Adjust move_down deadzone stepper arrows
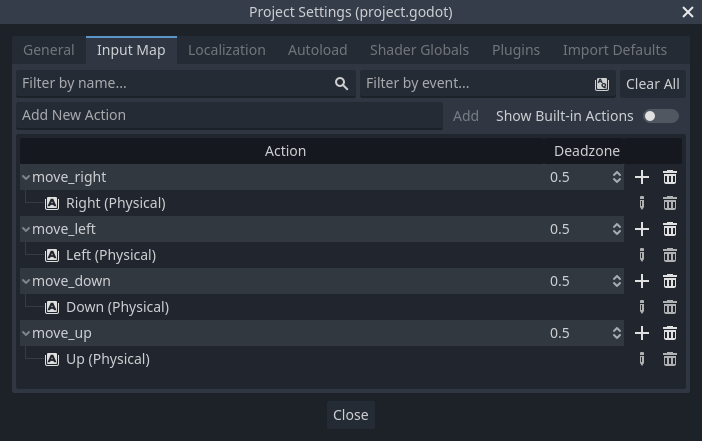The width and height of the screenshot is (702, 441). tap(617, 281)
